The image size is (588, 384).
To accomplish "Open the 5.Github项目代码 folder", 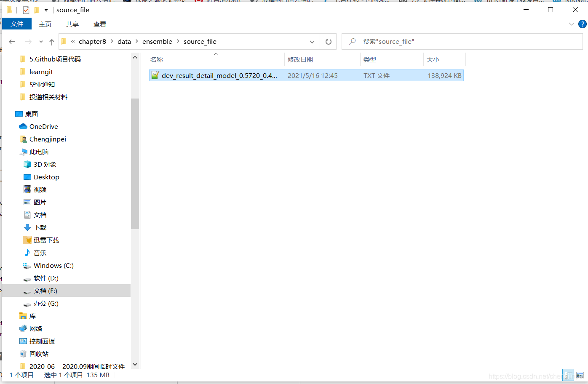I will click(55, 59).
